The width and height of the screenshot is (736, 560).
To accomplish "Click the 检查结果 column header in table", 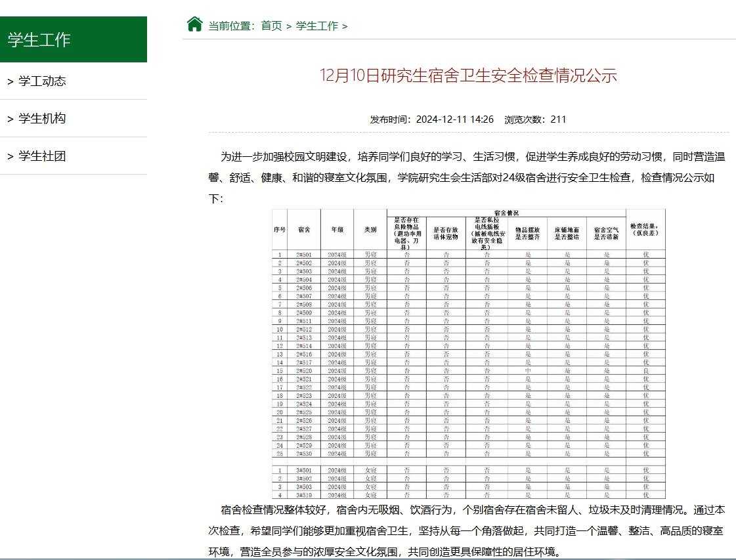I will [x=645, y=230].
